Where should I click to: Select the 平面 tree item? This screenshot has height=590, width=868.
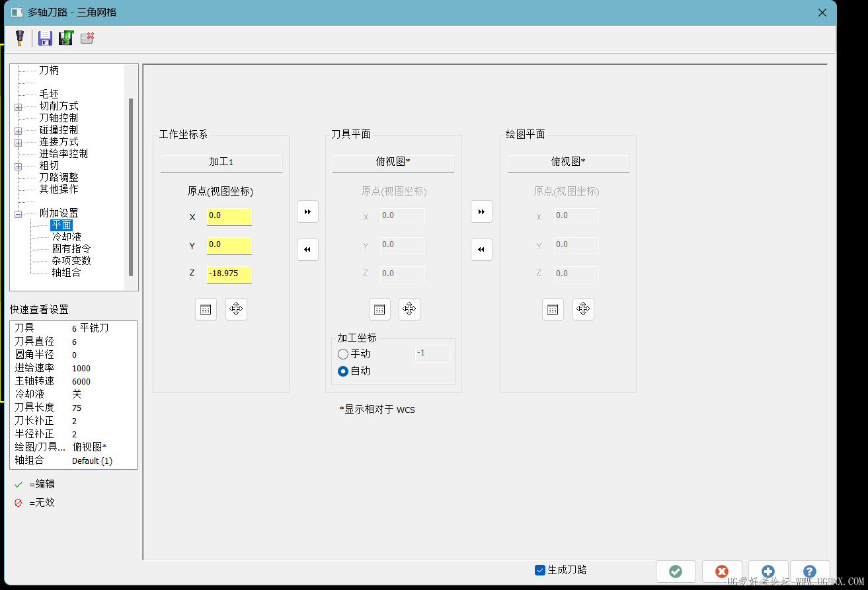pos(61,225)
